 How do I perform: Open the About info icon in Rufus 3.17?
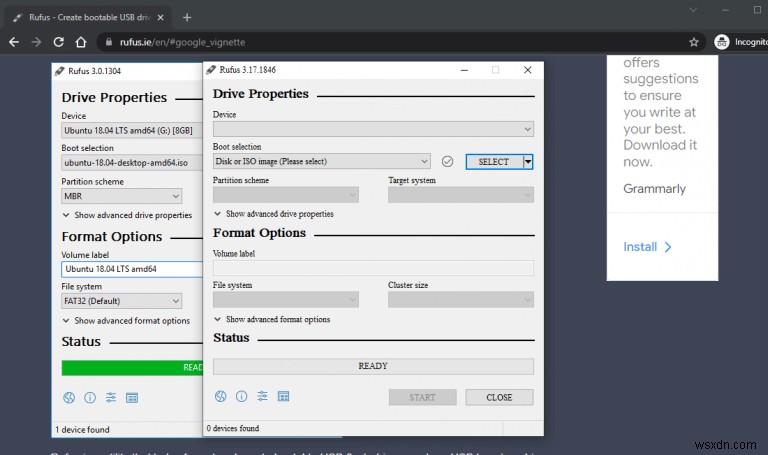pyautogui.click(x=241, y=396)
